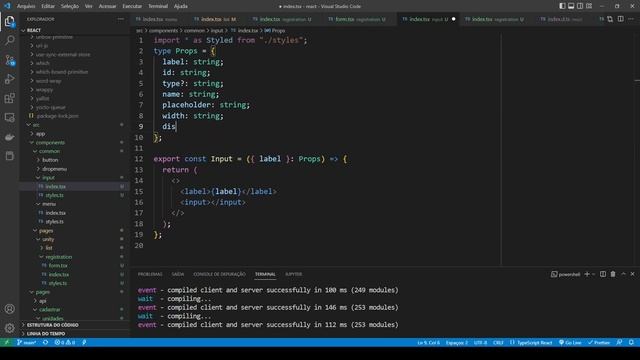Open the Ajuda menu
Image resolution: width=640 pixels, height=360 pixels.
click(181, 6)
